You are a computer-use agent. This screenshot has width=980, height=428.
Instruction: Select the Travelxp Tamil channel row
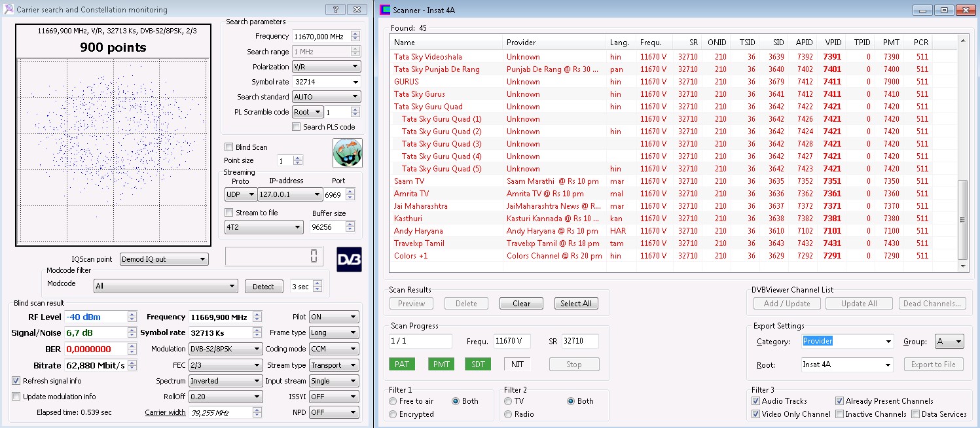click(x=673, y=243)
